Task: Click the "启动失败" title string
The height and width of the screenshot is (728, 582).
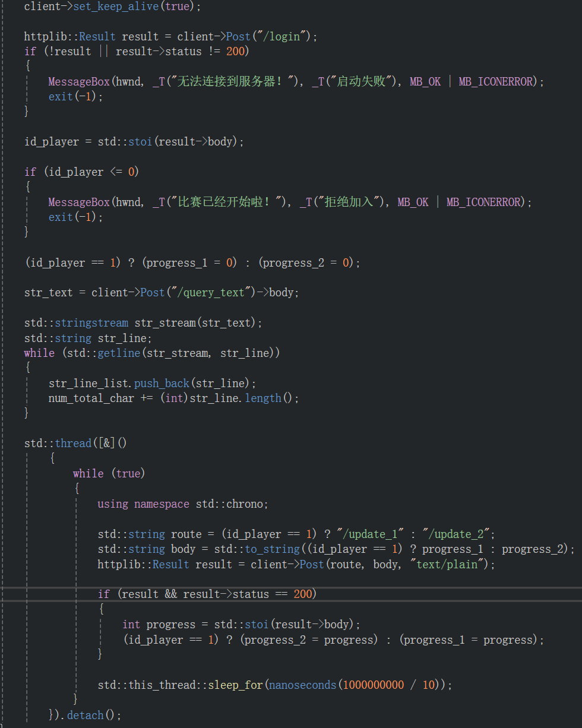Action: (364, 81)
